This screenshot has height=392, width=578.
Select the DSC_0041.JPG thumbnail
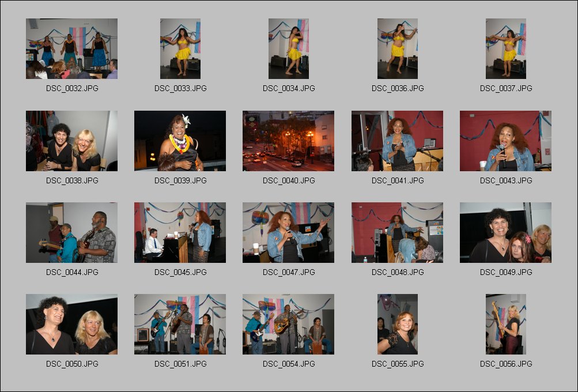pyautogui.click(x=398, y=141)
